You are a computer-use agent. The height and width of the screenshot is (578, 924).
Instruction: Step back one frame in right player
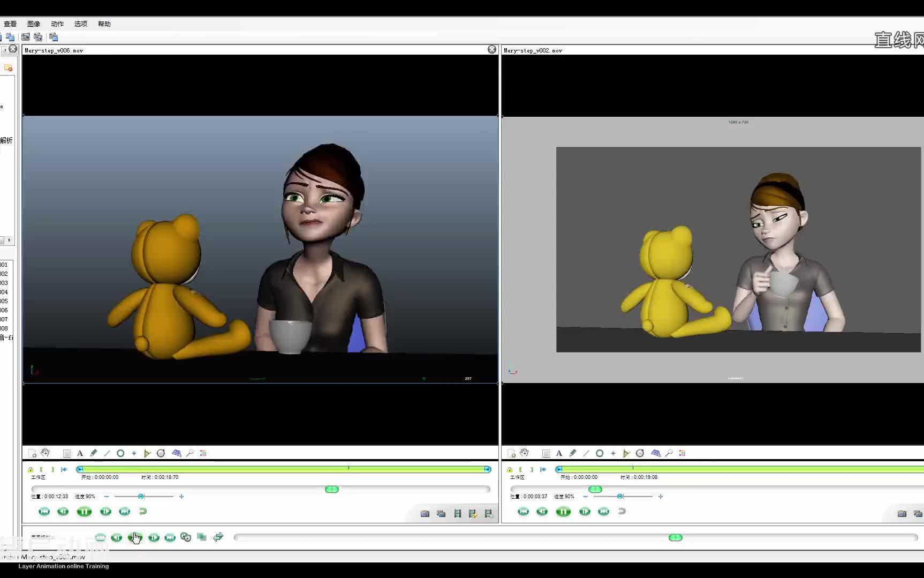(542, 512)
